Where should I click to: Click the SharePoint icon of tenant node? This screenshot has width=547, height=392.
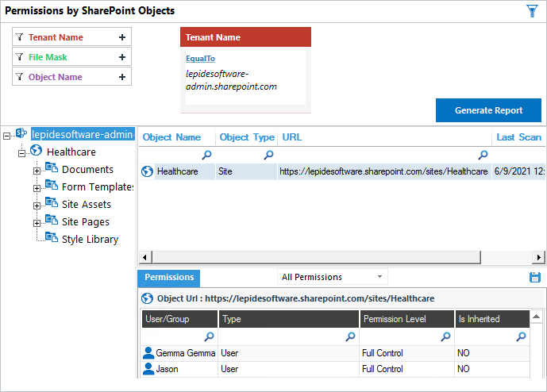point(21,133)
